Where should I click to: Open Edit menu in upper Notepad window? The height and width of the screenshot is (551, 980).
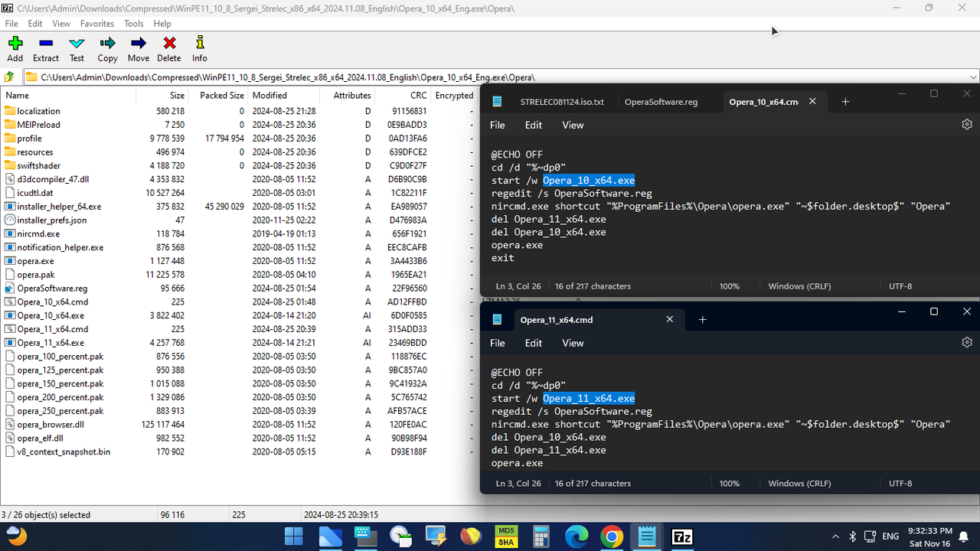click(534, 125)
